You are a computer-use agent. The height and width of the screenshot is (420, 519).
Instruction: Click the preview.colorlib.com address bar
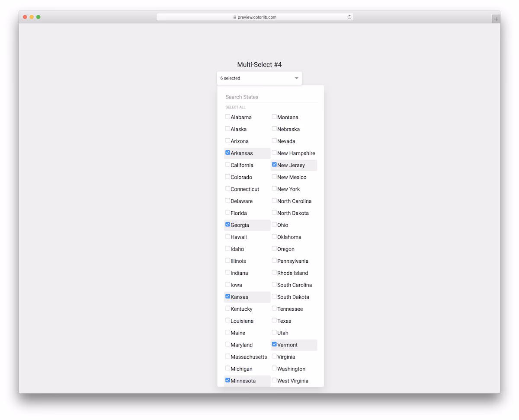(x=255, y=17)
